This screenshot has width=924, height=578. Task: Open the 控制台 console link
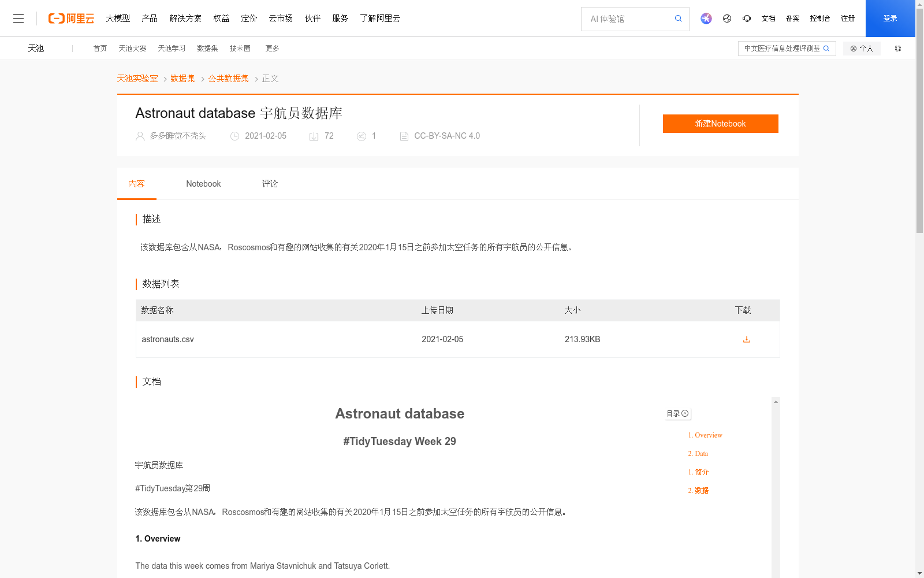point(820,18)
